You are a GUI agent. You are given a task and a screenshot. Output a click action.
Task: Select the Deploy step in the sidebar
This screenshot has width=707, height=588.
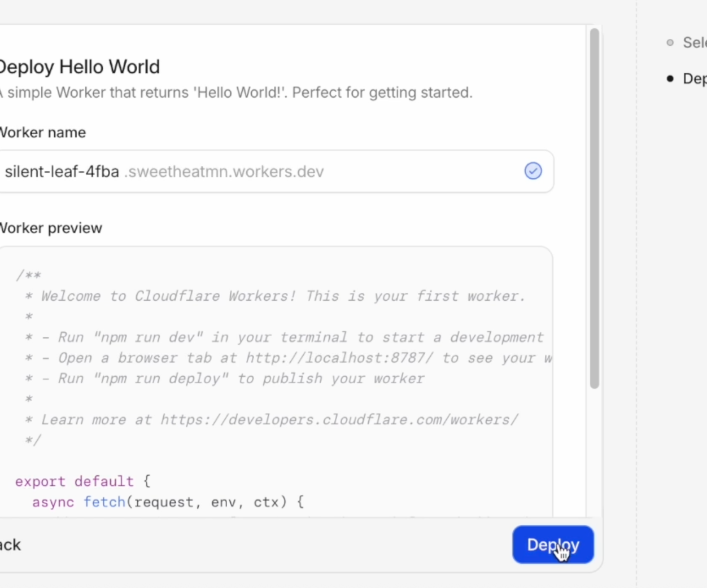point(695,78)
